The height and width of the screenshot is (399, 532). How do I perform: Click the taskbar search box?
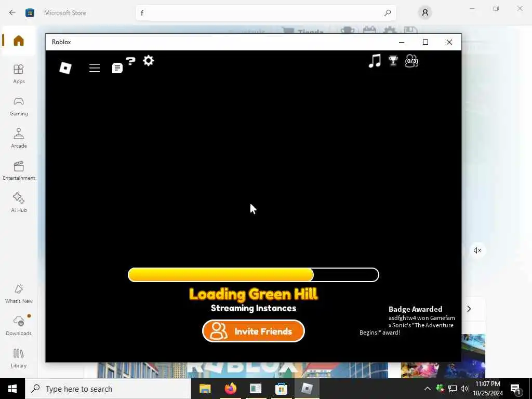coord(108,389)
